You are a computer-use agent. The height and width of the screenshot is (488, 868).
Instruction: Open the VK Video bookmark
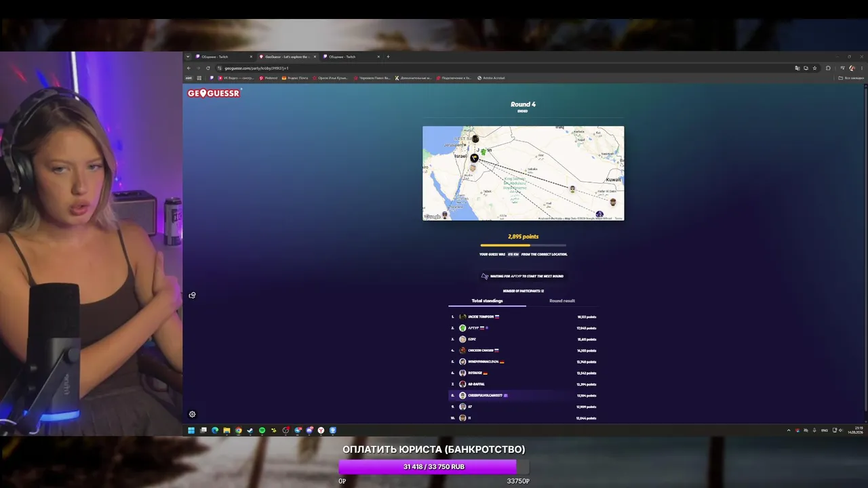click(235, 78)
